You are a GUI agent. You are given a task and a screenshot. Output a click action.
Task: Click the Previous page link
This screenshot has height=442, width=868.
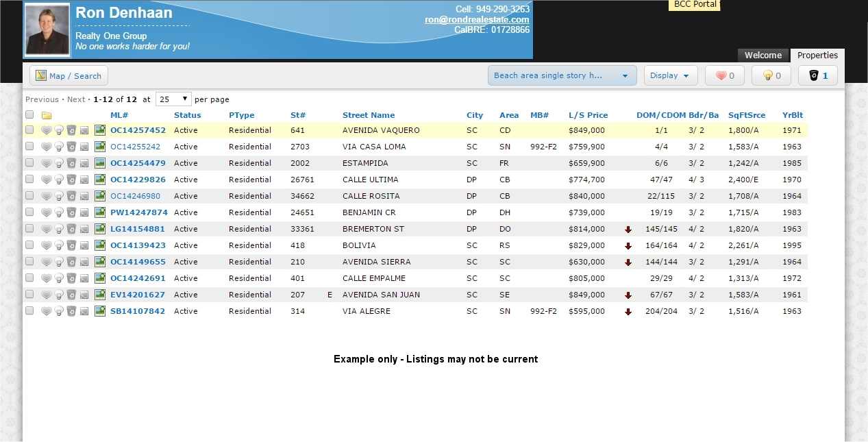pos(42,99)
